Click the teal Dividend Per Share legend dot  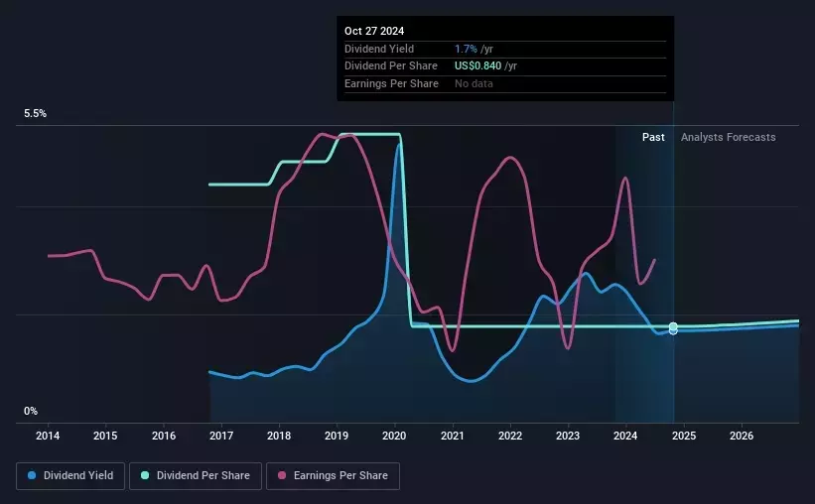(145, 476)
